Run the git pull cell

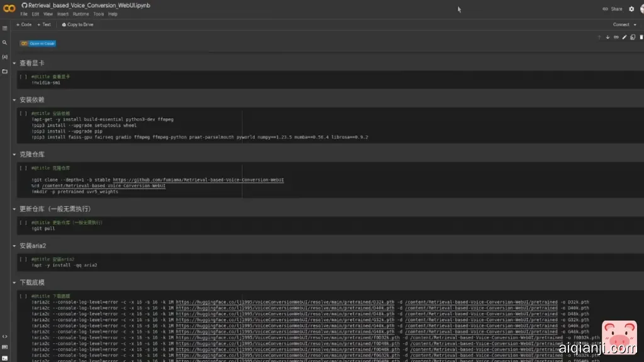(x=23, y=222)
